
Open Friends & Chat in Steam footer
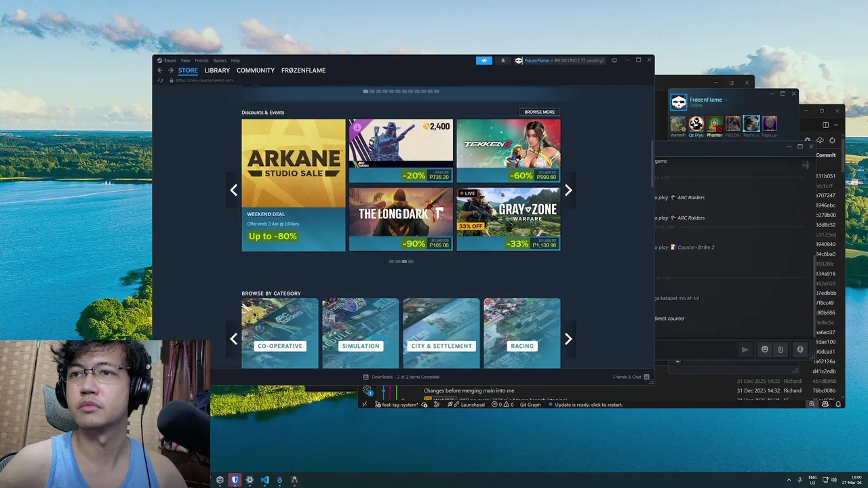click(x=631, y=377)
